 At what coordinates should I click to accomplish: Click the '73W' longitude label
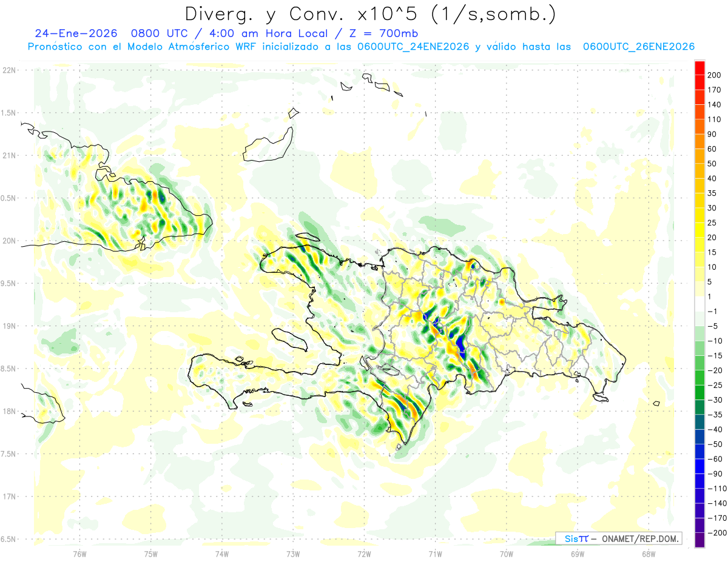(293, 554)
